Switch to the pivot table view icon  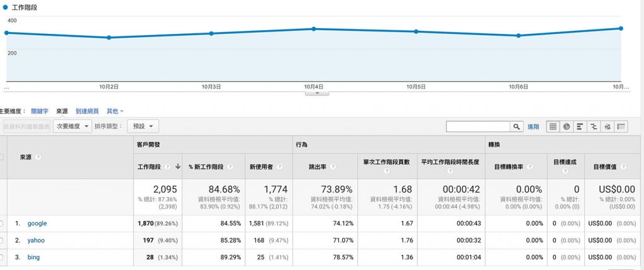pyautogui.click(x=621, y=127)
